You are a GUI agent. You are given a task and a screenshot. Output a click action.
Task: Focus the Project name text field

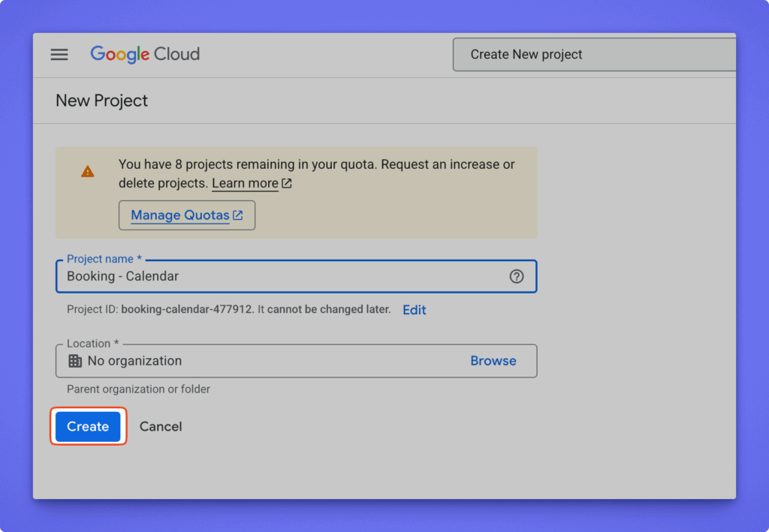278,277
